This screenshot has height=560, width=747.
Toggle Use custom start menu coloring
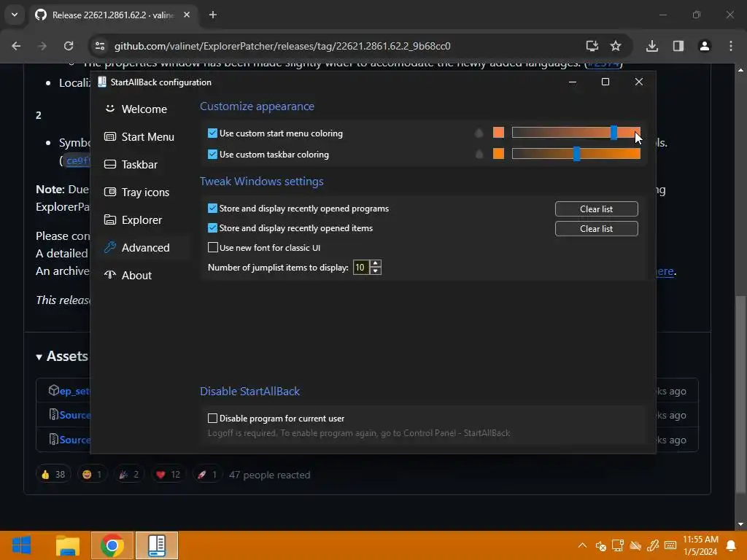point(212,133)
